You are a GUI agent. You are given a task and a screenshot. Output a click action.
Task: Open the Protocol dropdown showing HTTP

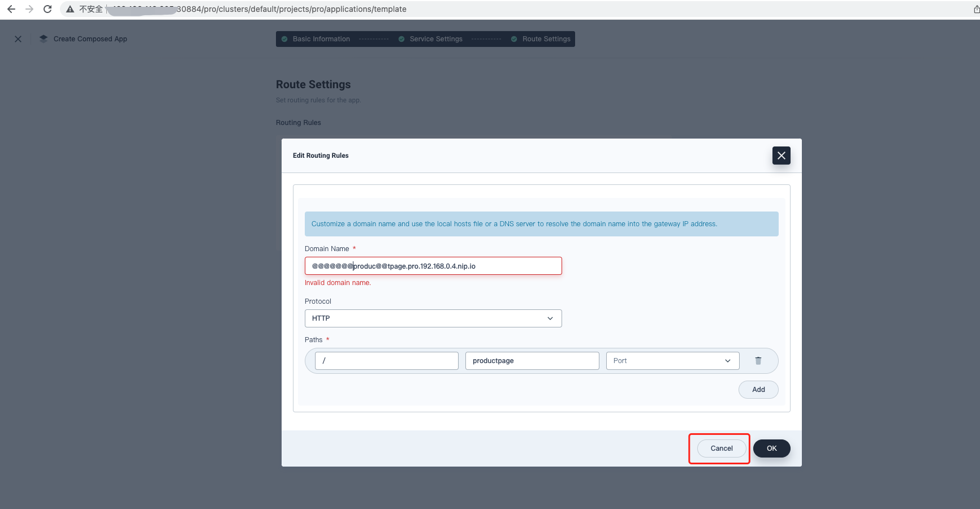(x=433, y=318)
